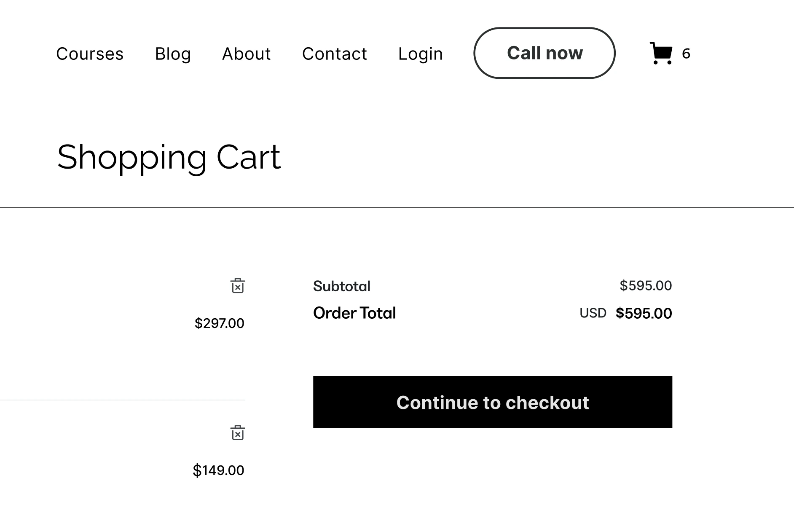Remove the $297.00 item using its trash icon
The height and width of the screenshot is (532, 794).
click(x=238, y=285)
